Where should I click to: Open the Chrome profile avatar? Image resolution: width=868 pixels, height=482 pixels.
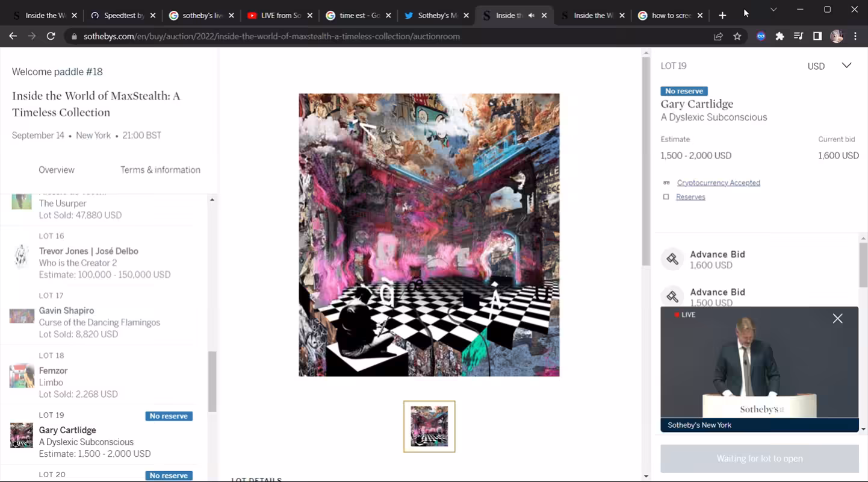837,36
